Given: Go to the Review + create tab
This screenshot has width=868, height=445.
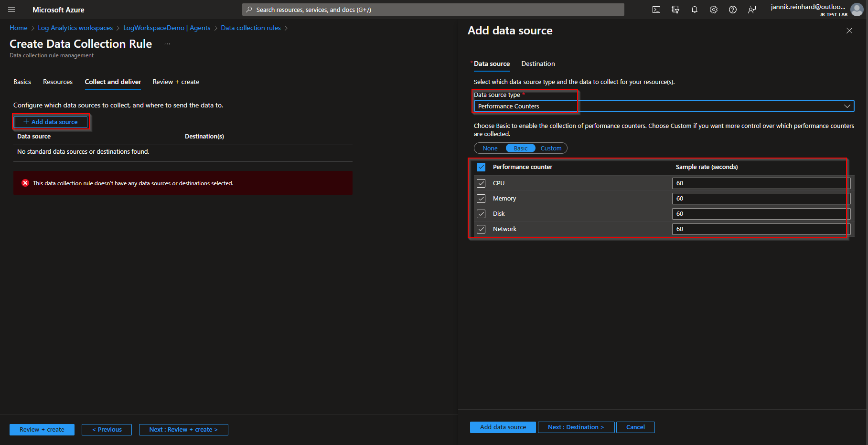Looking at the screenshot, I should click(x=176, y=82).
